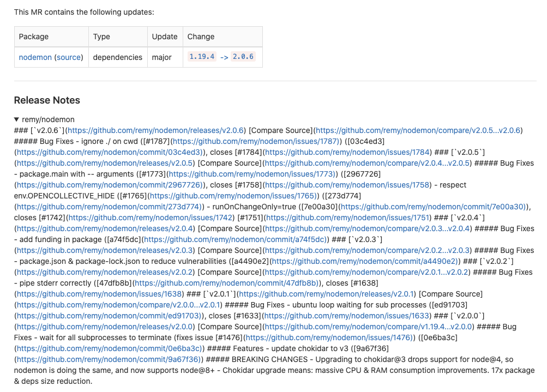Screen dimensions: 547x392
Task: Click 'This MR contains the following updates' text
Action: [x=84, y=12]
